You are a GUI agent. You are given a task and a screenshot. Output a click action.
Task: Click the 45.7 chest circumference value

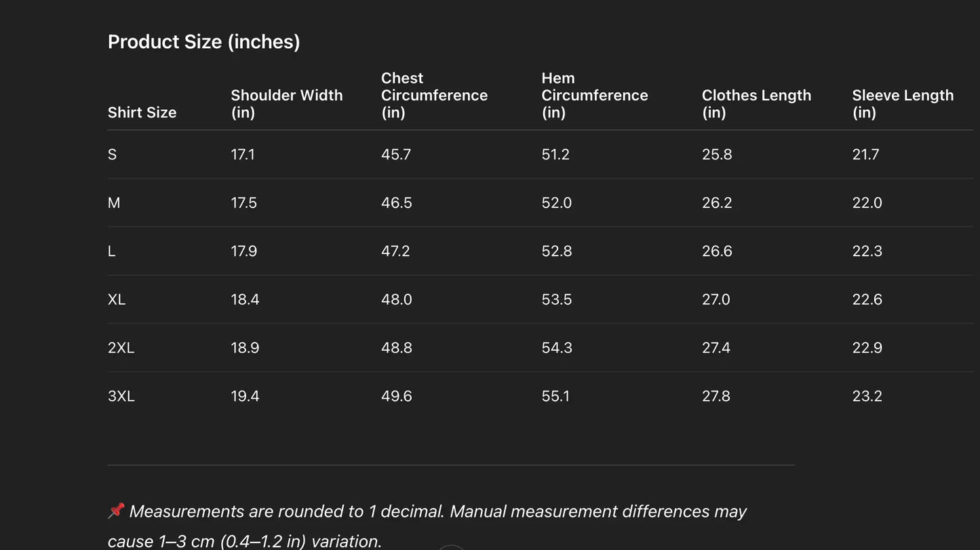(396, 155)
